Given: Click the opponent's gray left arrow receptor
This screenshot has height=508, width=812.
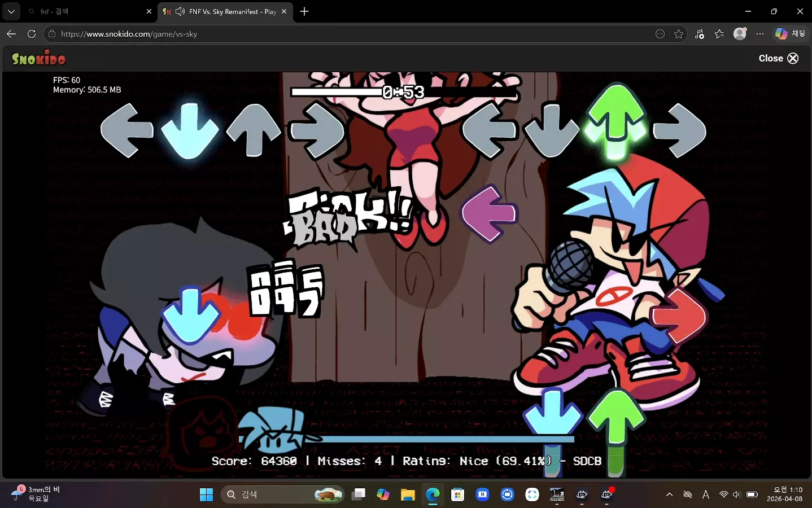Looking at the screenshot, I should click(127, 130).
